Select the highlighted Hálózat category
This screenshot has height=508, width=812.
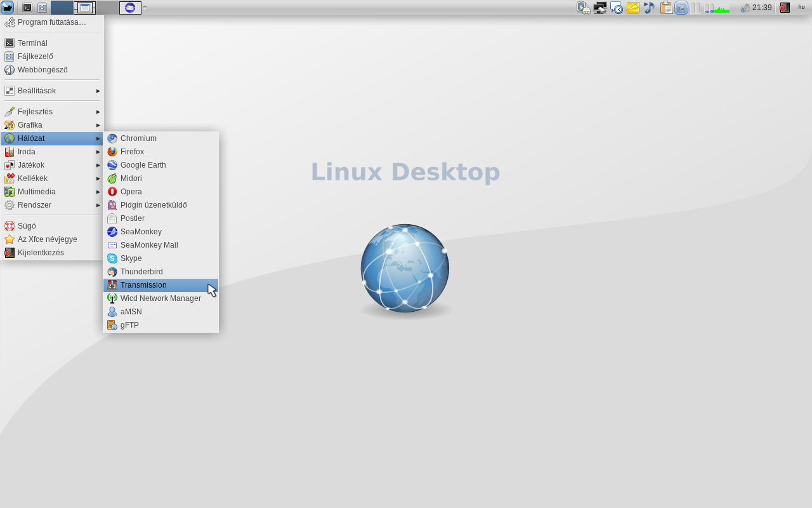tap(52, 138)
